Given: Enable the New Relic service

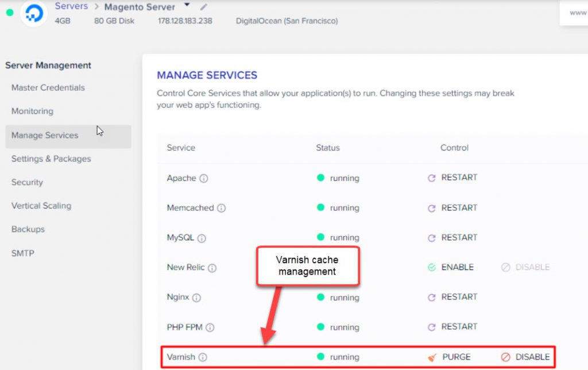Looking at the screenshot, I should (x=451, y=267).
